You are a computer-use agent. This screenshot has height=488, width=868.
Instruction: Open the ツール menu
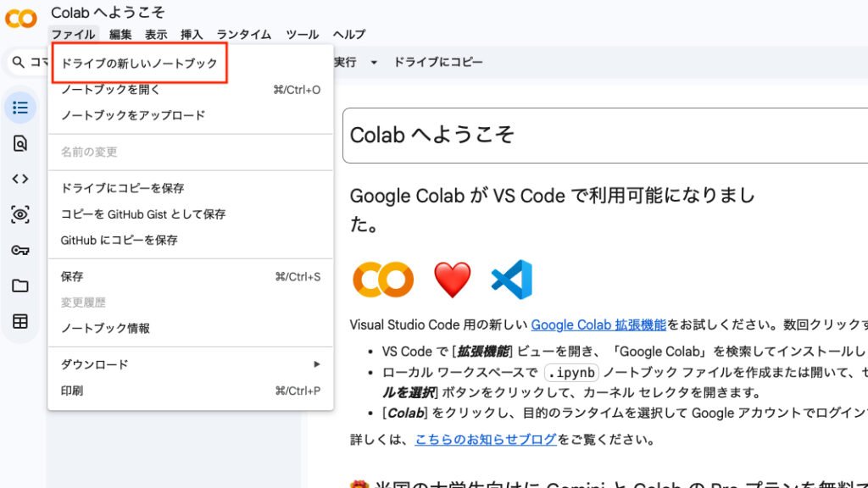303,35
